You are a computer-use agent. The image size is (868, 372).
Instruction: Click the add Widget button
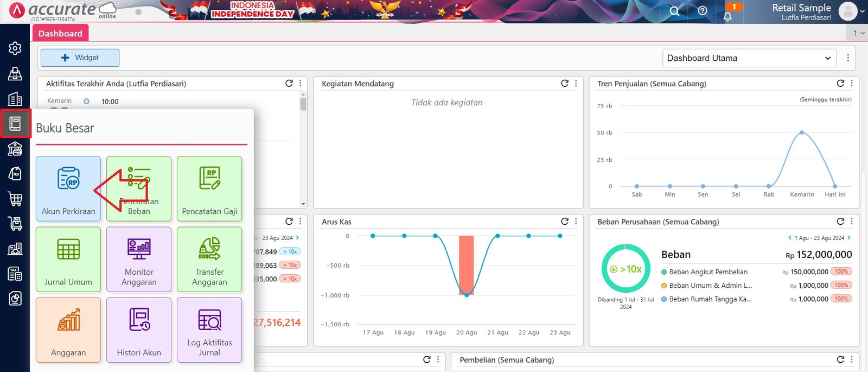point(80,58)
